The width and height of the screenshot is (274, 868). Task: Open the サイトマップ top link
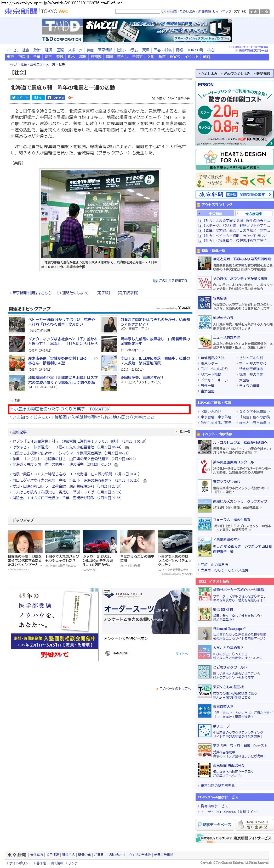(222, 12)
